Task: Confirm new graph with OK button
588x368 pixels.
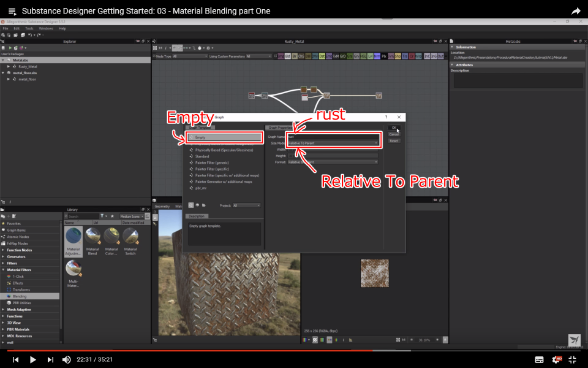Action: (x=394, y=128)
